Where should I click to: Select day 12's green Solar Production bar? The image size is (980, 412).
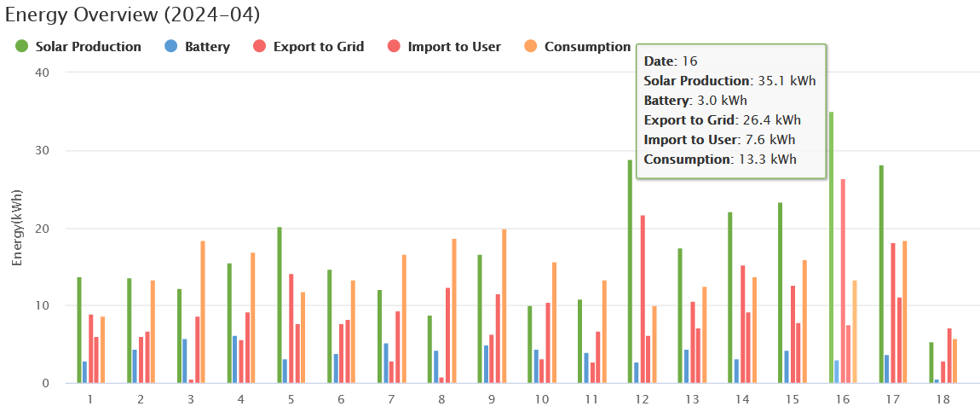tap(630, 273)
